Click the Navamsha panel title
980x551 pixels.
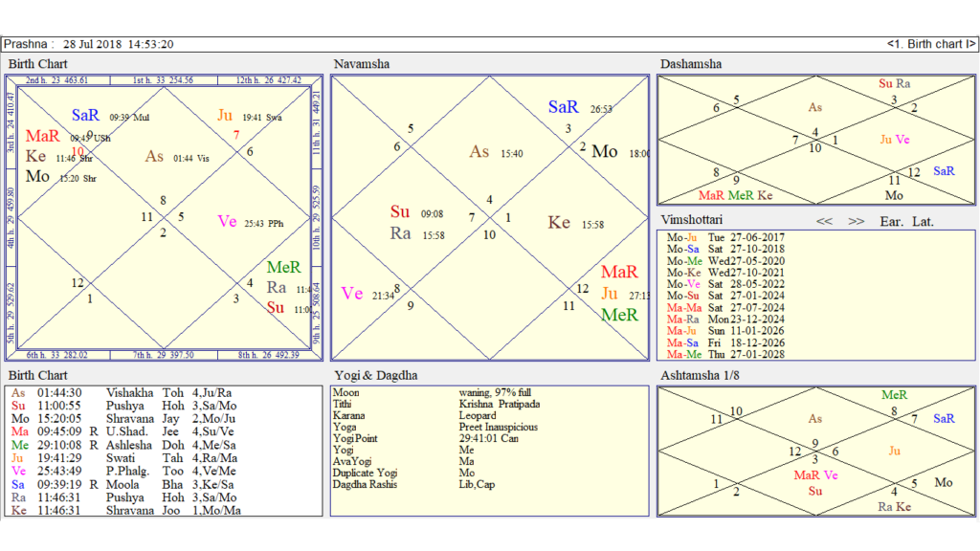pyautogui.click(x=361, y=64)
